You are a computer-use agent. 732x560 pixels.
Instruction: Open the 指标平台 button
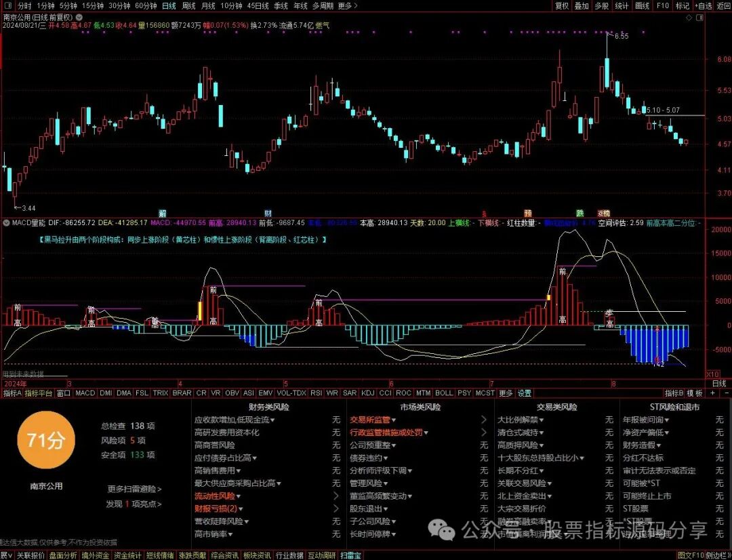coord(38,393)
